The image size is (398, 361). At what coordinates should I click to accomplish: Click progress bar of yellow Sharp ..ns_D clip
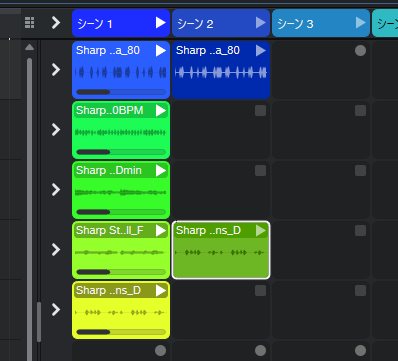click(x=121, y=332)
